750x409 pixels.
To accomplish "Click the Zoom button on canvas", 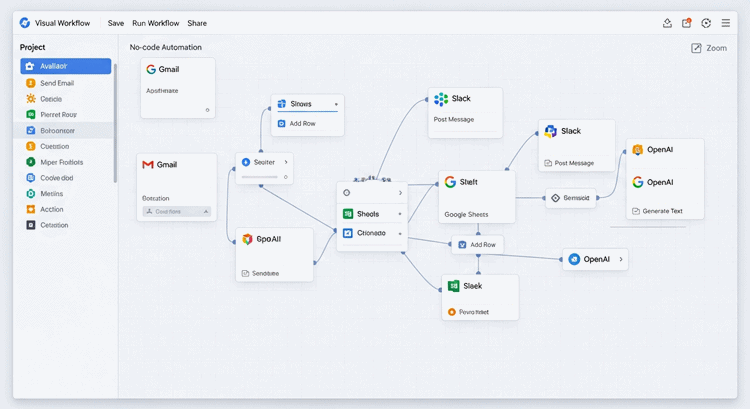I will [x=708, y=48].
